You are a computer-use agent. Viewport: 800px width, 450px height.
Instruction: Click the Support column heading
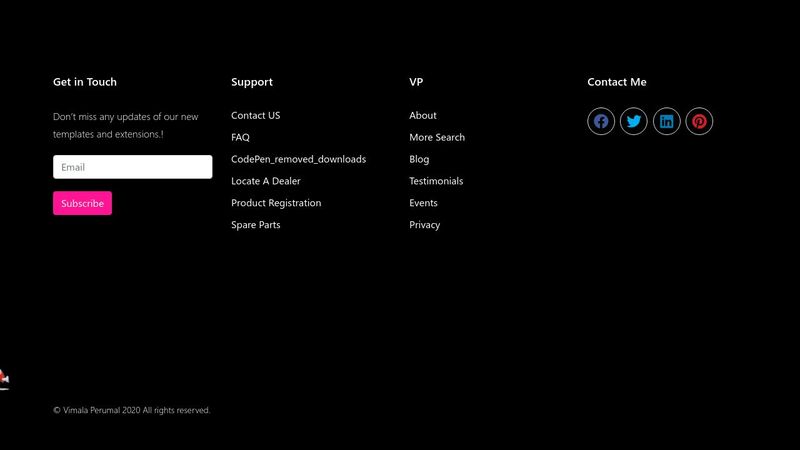point(252,82)
